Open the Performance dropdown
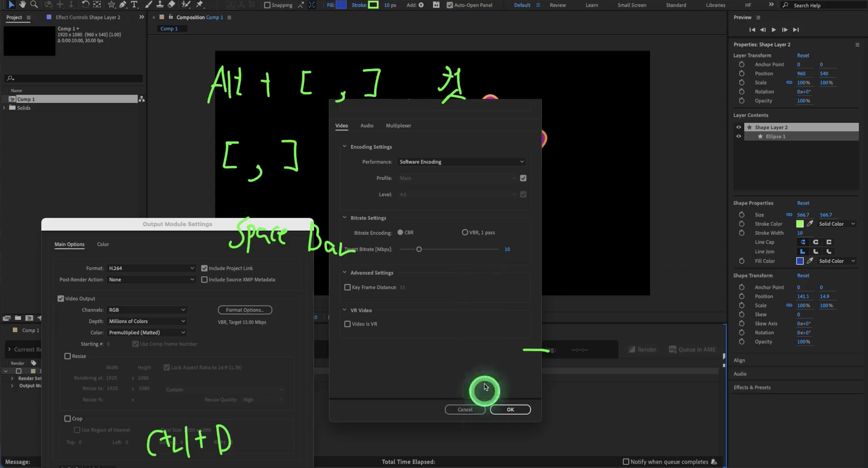 pos(461,162)
